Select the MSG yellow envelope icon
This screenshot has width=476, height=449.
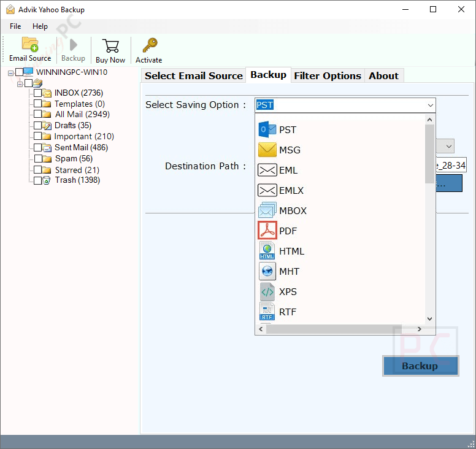(x=267, y=150)
